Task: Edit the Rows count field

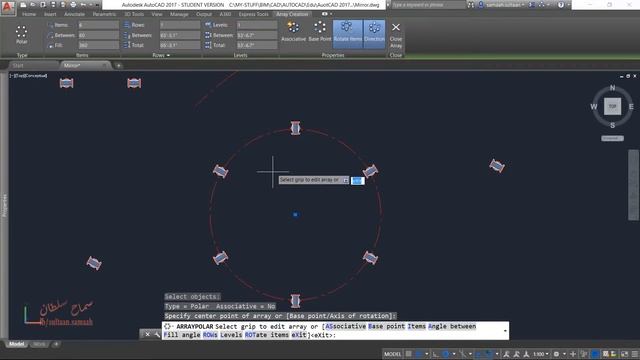Action: (180, 25)
